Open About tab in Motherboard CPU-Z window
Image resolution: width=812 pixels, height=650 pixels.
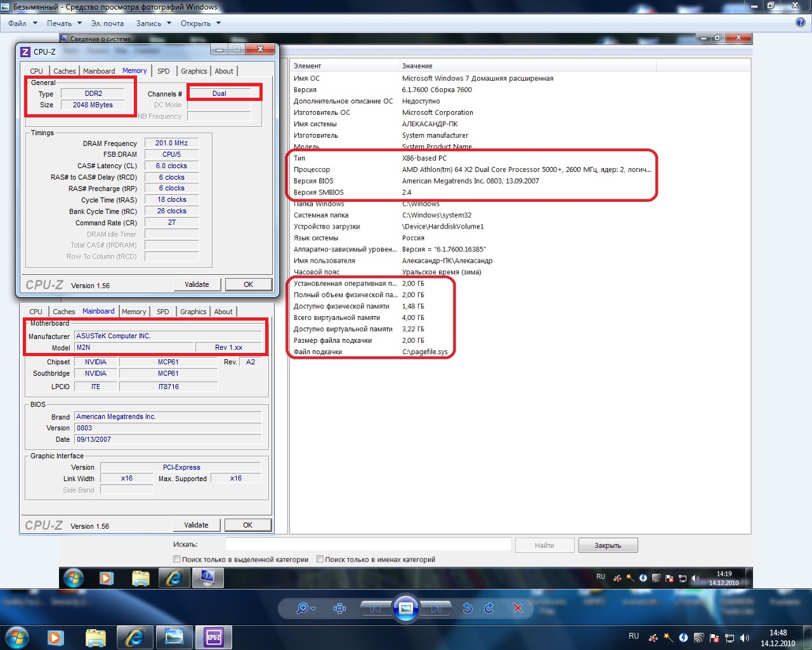(x=223, y=312)
